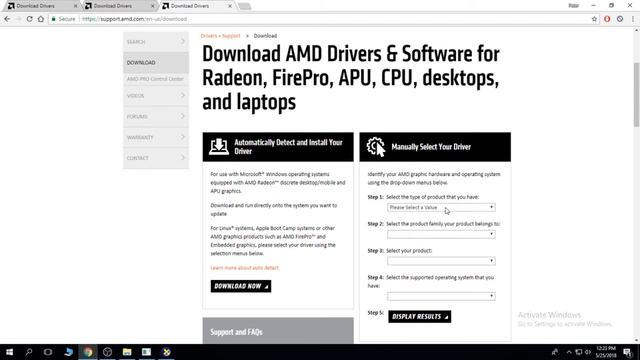This screenshot has width=640, height=360.
Task: Open Step 2 product family dropdown
Action: (x=441, y=234)
